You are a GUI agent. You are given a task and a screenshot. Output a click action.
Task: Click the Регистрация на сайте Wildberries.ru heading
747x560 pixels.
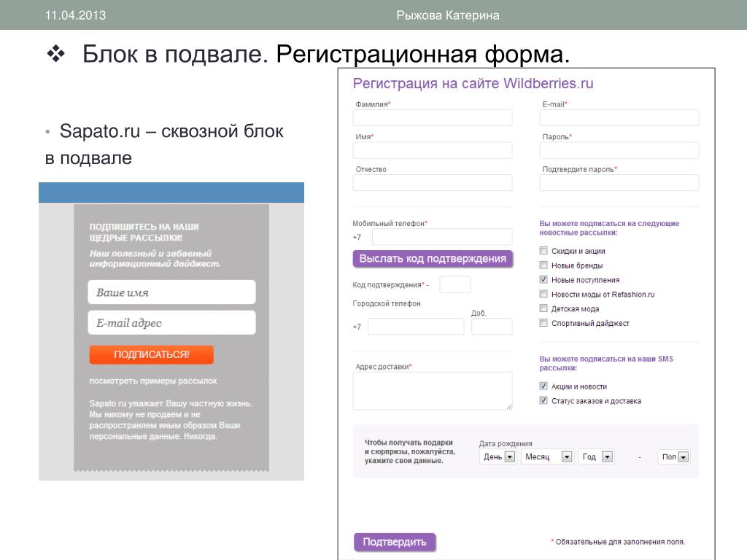pyautogui.click(x=473, y=83)
